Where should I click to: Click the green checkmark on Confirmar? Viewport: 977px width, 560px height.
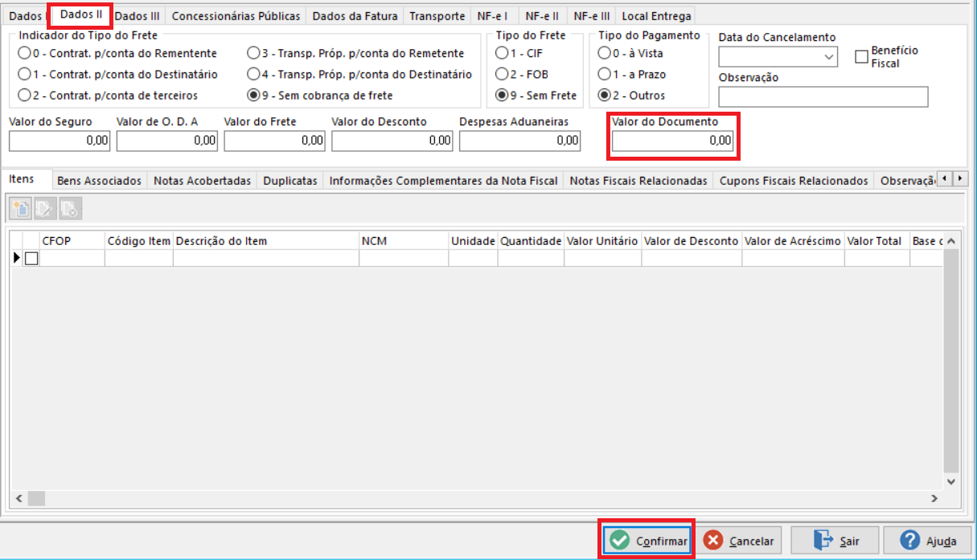619,541
